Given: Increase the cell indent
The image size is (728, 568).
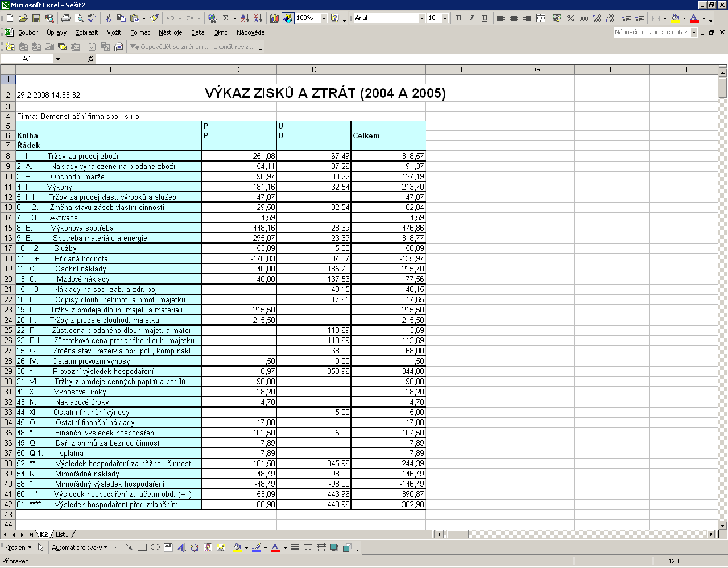Looking at the screenshot, I should 639,18.
